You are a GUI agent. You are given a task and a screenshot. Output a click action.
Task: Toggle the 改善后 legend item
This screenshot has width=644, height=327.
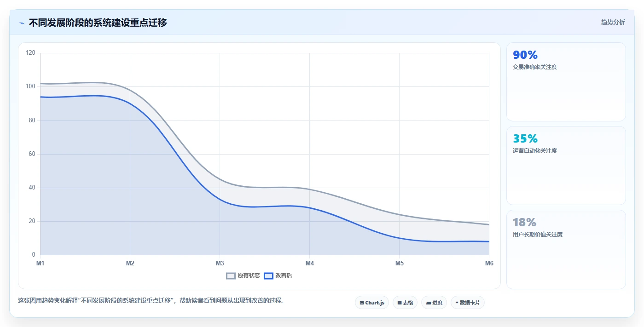(x=278, y=275)
